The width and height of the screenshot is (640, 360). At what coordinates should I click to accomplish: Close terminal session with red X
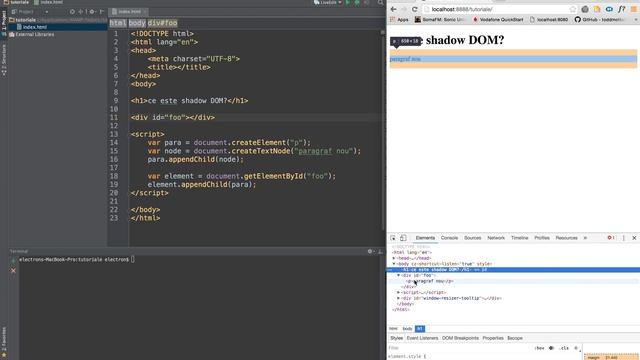pos(13,271)
